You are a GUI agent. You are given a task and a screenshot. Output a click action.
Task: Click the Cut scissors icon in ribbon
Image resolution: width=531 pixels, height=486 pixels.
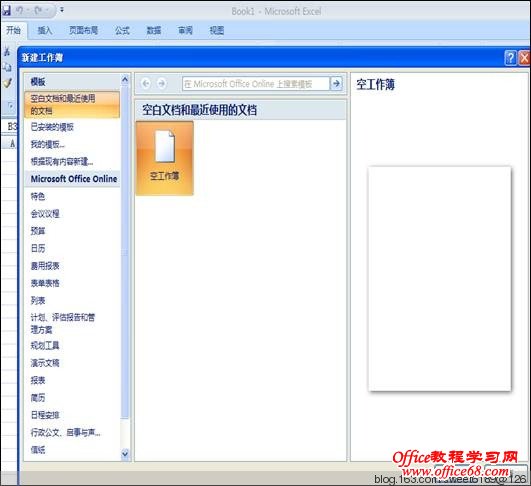7,51
